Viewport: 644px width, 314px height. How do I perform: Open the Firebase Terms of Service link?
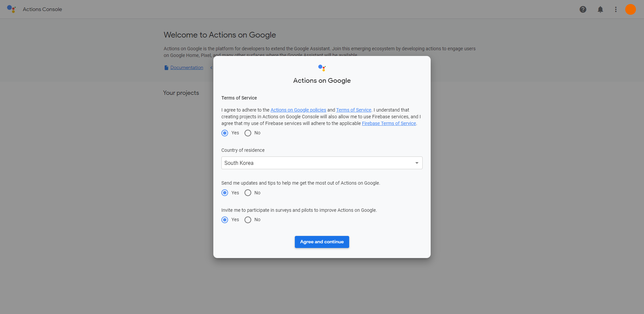(389, 123)
